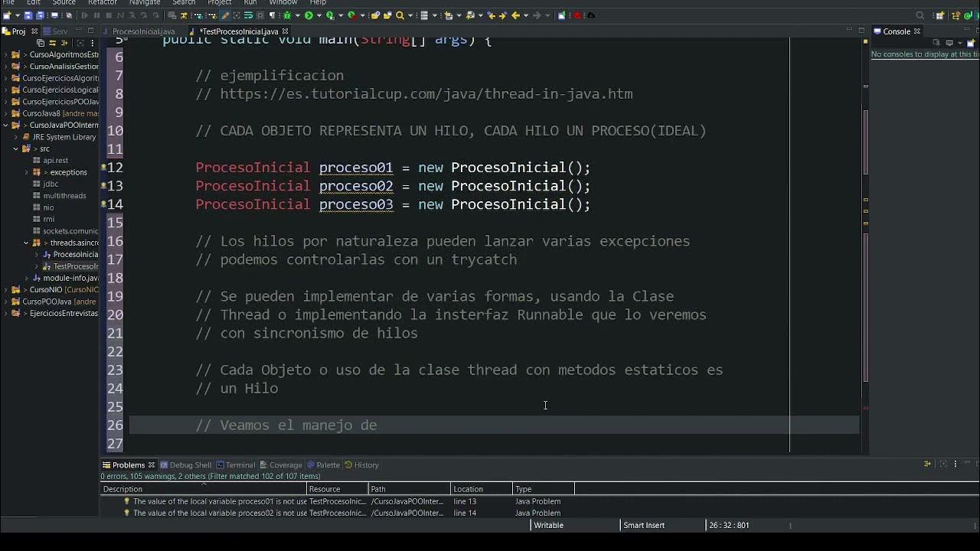This screenshot has width=980, height=551.
Task: Expand the JRE System Library node
Action: click(16, 137)
